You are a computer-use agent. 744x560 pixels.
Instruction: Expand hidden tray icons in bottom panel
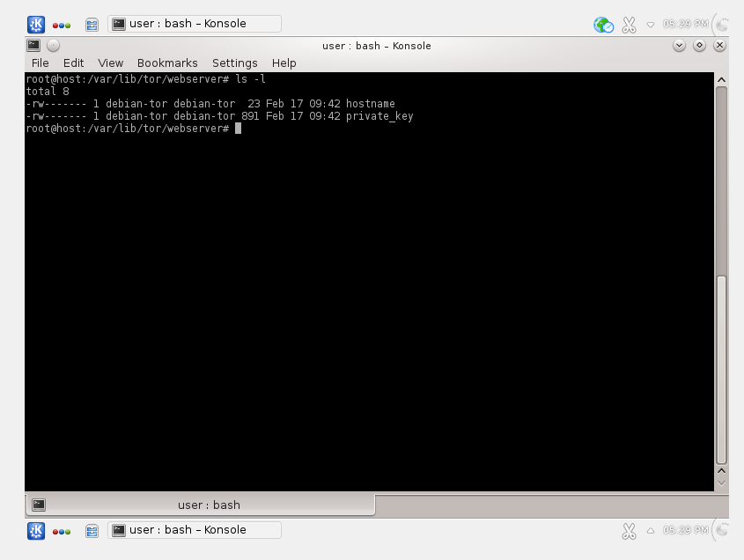[651, 531]
